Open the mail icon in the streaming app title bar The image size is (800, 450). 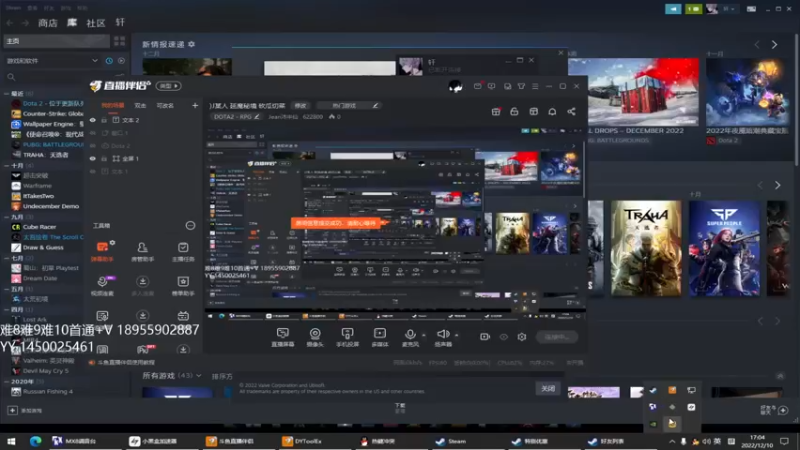coord(478,86)
